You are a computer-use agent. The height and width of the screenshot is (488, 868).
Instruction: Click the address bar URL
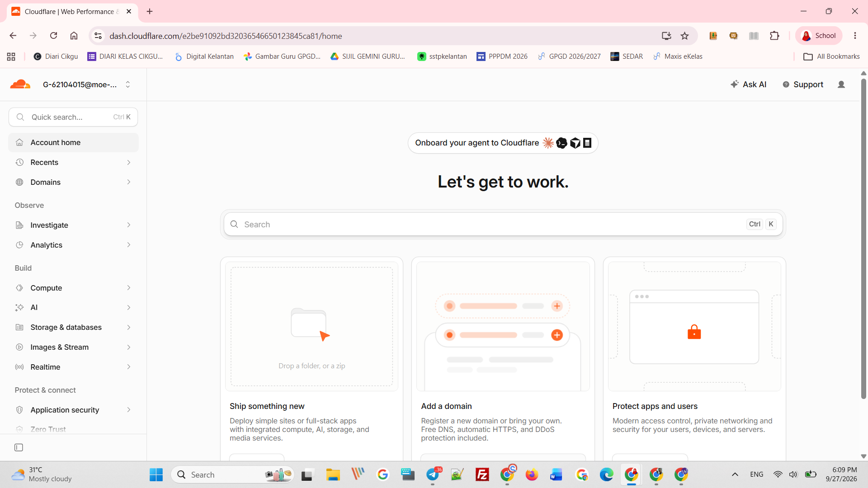point(226,36)
